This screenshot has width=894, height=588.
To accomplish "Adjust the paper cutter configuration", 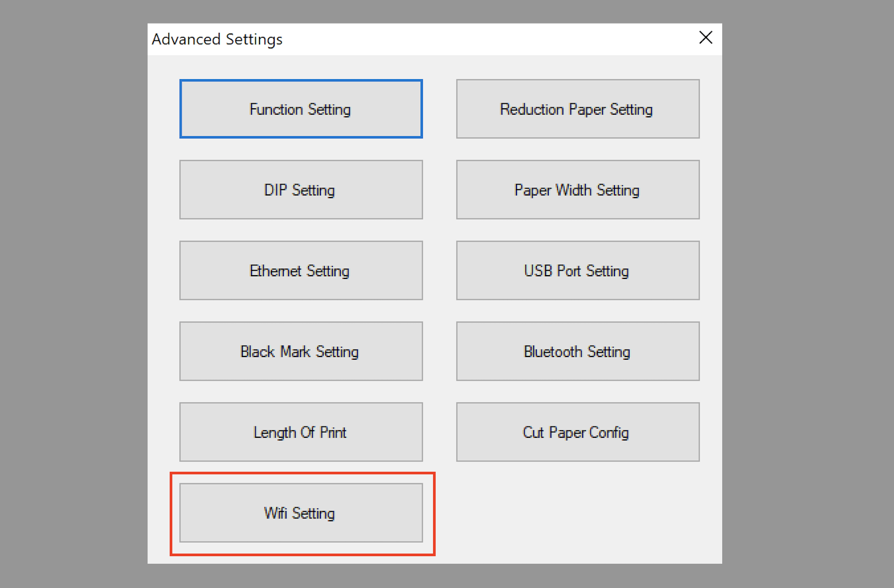I will click(577, 432).
